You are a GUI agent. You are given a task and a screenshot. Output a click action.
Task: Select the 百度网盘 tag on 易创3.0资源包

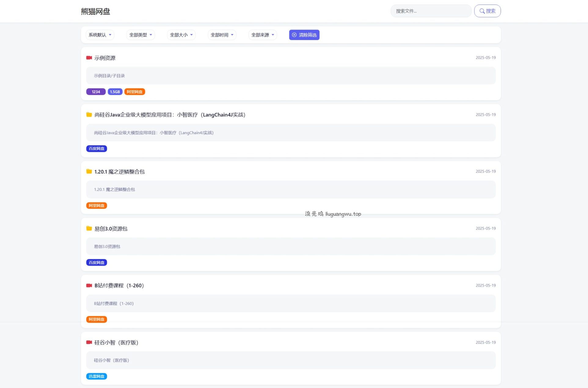(x=97, y=262)
